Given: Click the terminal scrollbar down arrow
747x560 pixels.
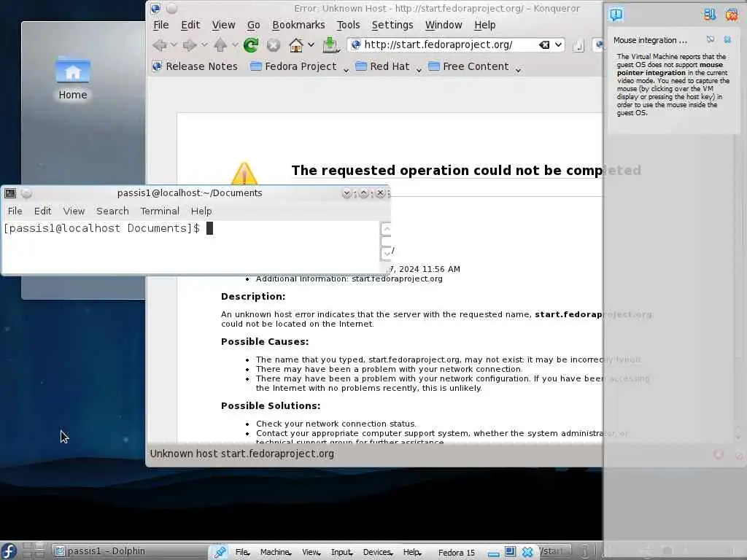Looking at the screenshot, I should pos(387,254).
